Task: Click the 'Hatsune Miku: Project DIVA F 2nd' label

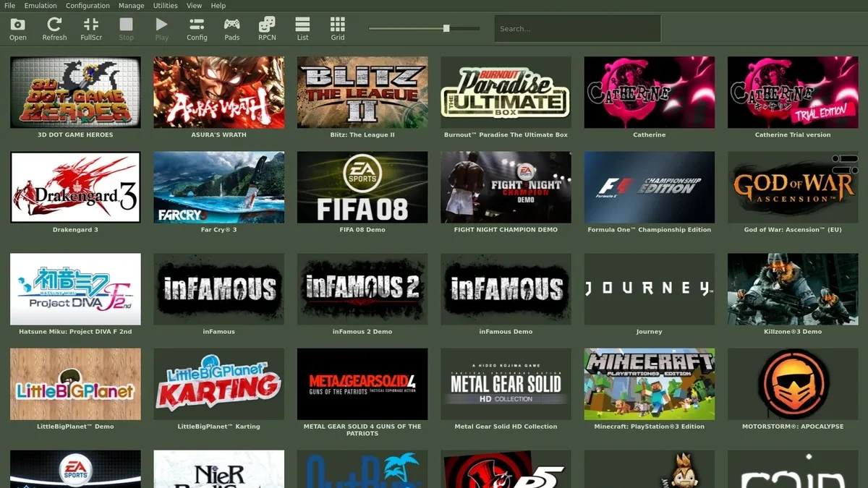Action: point(75,332)
